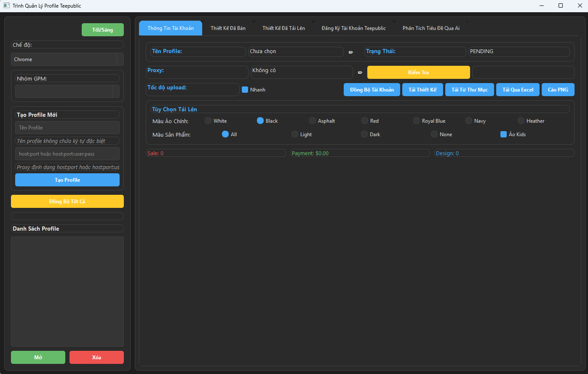This screenshot has height=374, width=588.
Task: Choose "Dark" for Màu Sản Phẩm
Action: tap(363, 134)
